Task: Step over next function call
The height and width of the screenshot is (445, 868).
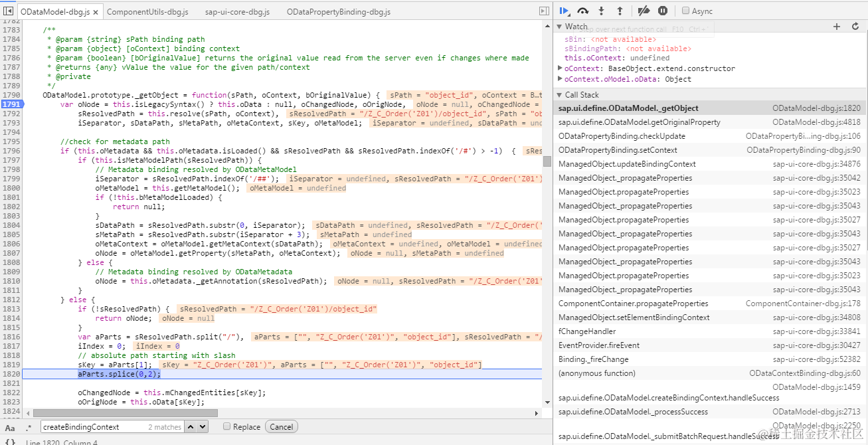Action: tap(583, 11)
